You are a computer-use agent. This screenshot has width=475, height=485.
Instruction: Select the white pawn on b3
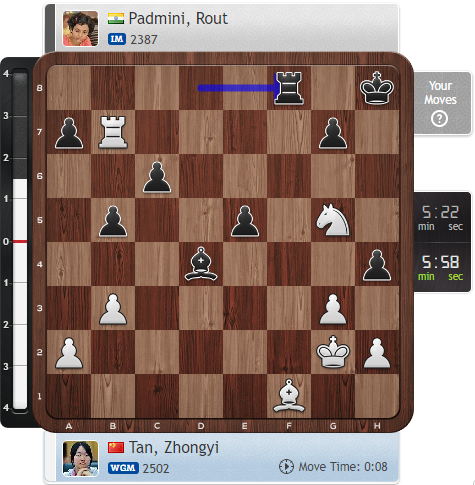(113, 309)
